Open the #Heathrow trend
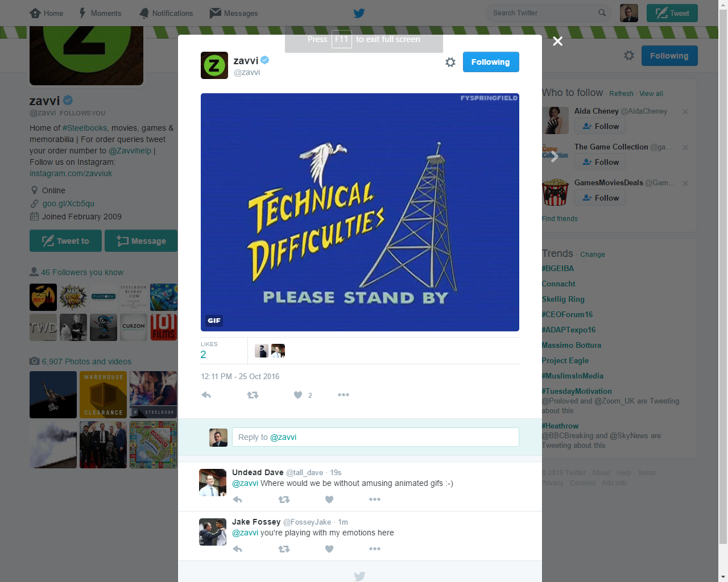This screenshot has height=582, width=728. pos(560,426)
